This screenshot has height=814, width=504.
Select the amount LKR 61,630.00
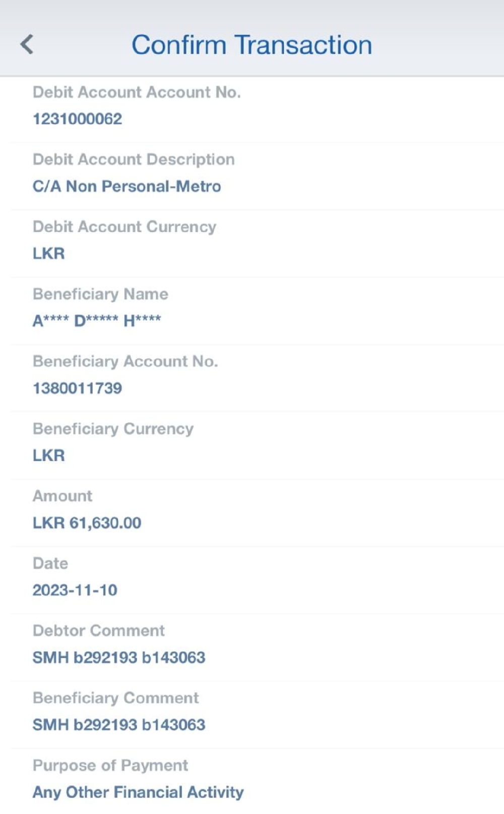(87, 523)
